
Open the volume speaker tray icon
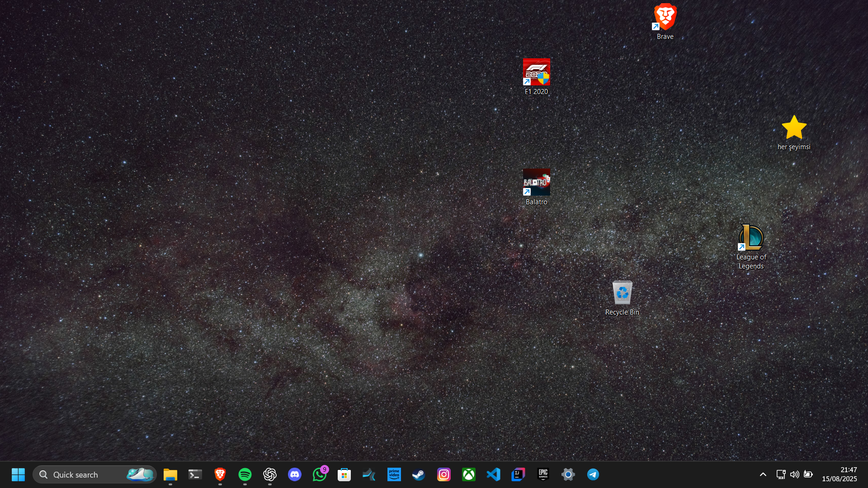(794, 474)
